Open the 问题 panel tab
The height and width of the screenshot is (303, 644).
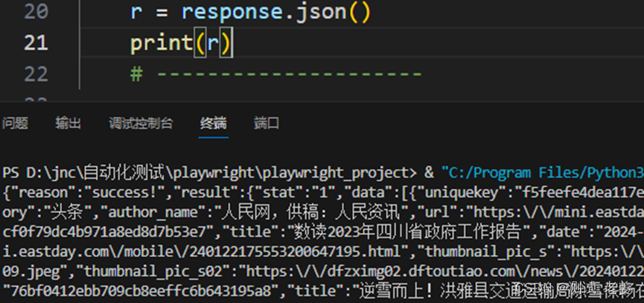click(15, 123)
